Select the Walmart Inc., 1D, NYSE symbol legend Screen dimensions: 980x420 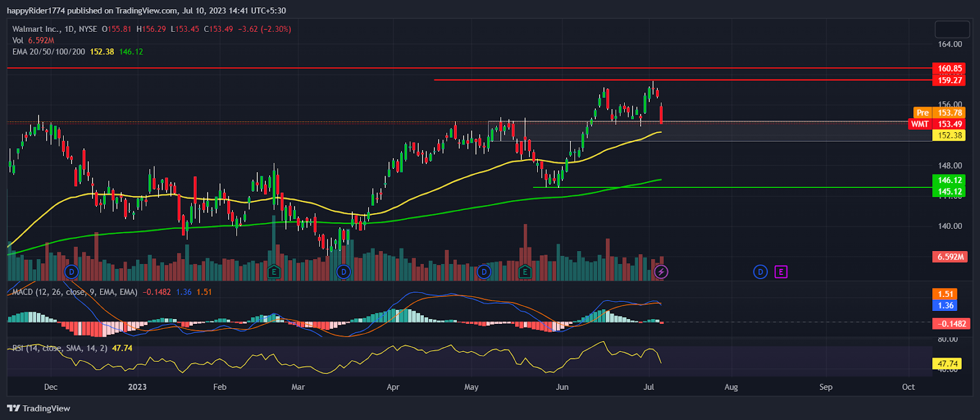(x=55, y=29)
